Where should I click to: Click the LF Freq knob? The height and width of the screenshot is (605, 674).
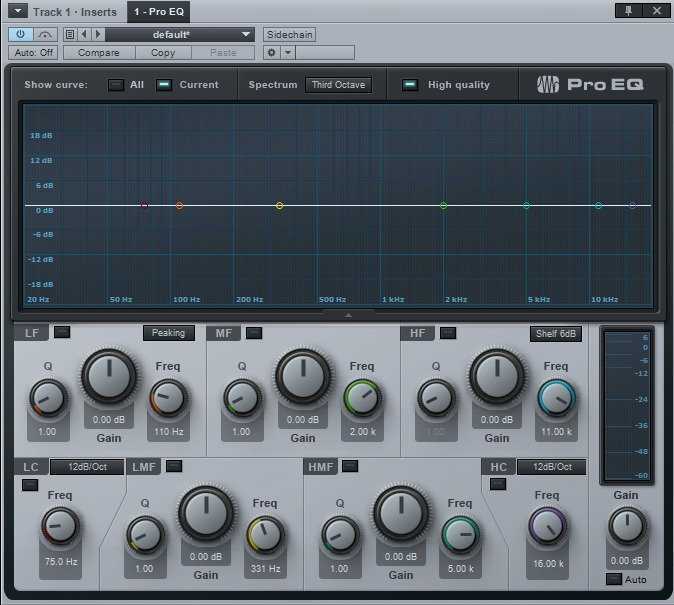[x=168, y=399]
